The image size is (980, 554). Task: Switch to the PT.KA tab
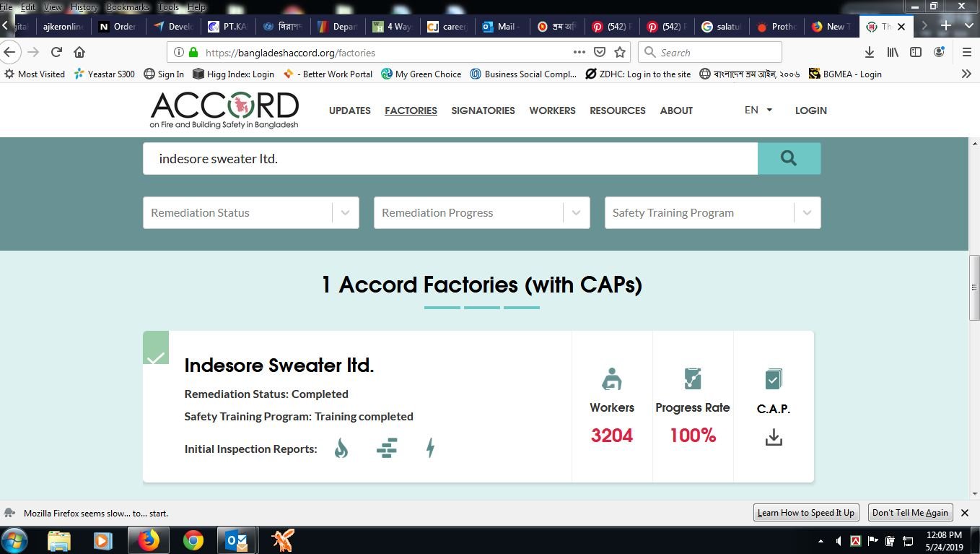pos(227,26)
